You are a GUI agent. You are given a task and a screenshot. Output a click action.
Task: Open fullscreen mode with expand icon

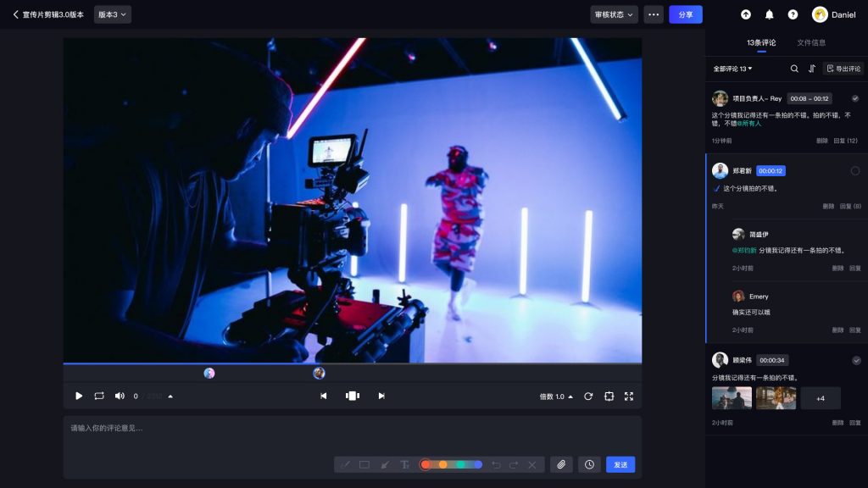[629, 396]
